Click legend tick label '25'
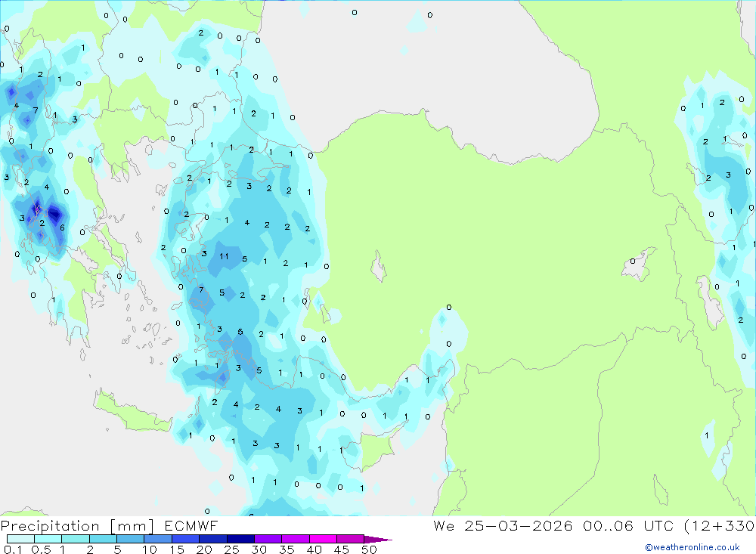This screenshot has width=756, height=554. [232, 549]
